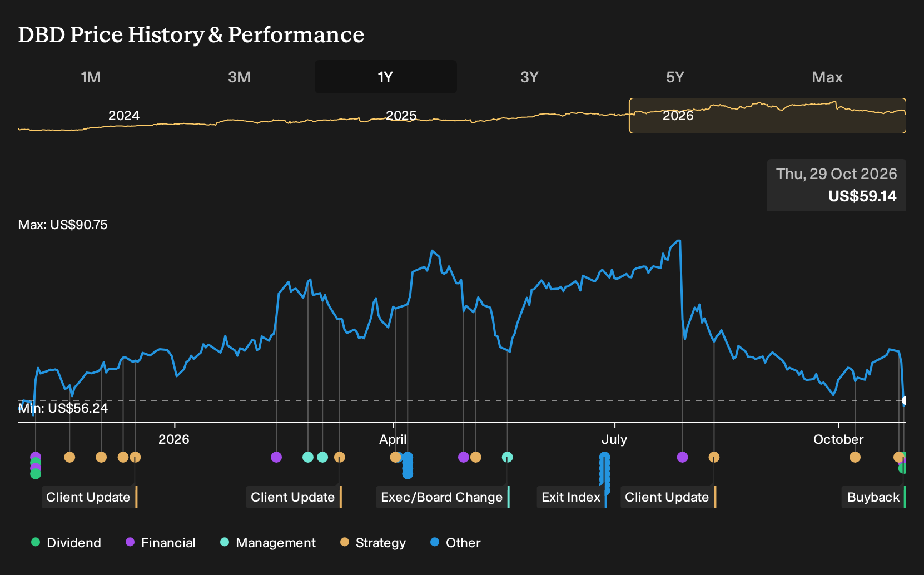Open the Exec/Board Change event label

click(x=443, y=497)
